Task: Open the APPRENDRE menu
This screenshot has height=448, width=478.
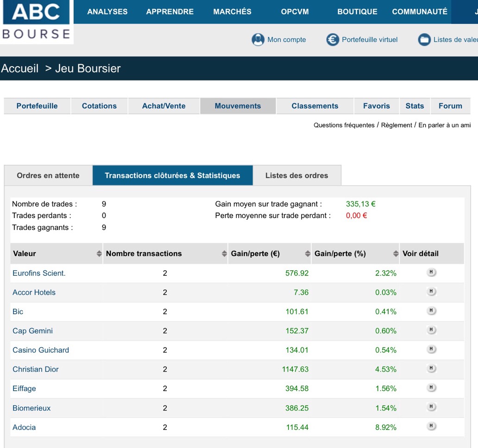Action: point(170,12)
